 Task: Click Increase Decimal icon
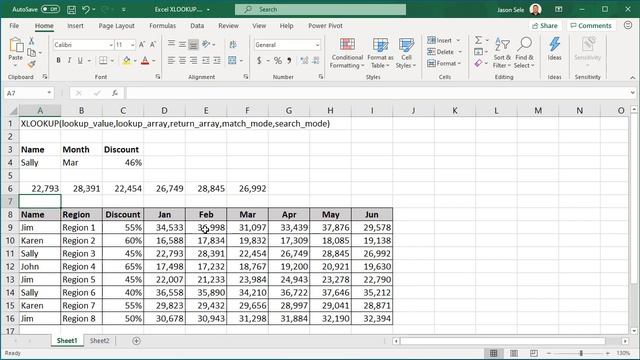304,61
